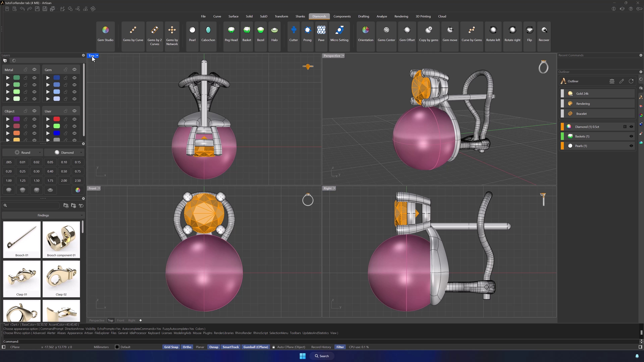
Task: Click the Pave setting icon
Action: click(321, 33)
